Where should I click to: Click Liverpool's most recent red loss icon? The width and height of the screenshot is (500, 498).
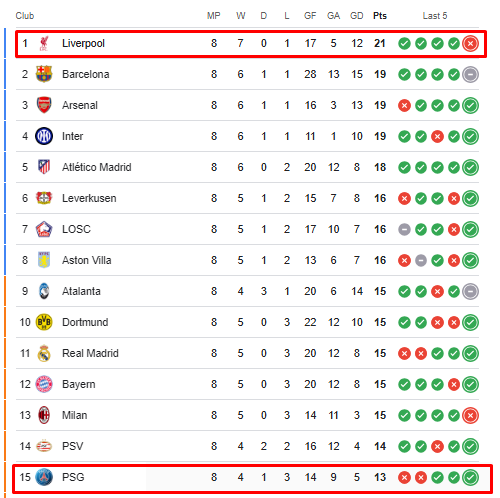(470, 43)
